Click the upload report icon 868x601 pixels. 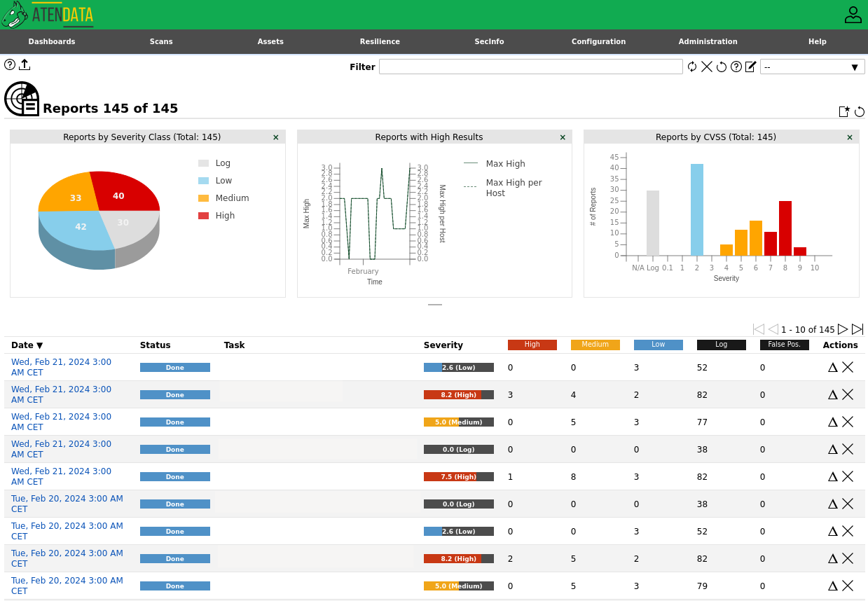(x=25, y=64)
